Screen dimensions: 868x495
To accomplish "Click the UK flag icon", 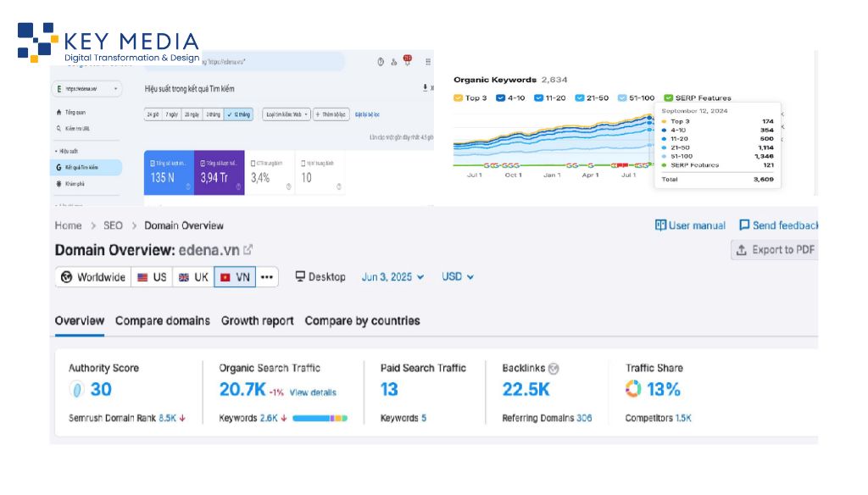I will [x=184, y=277].
